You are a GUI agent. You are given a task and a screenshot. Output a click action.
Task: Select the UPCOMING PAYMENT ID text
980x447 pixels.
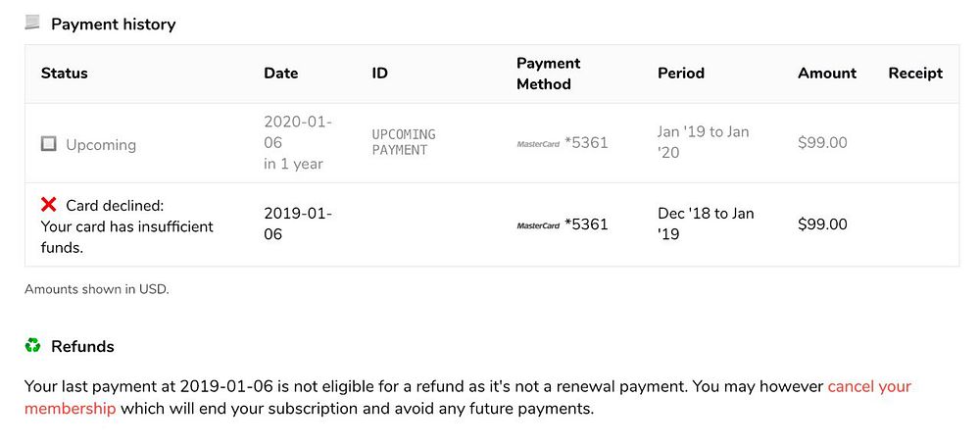pos(404,142)
